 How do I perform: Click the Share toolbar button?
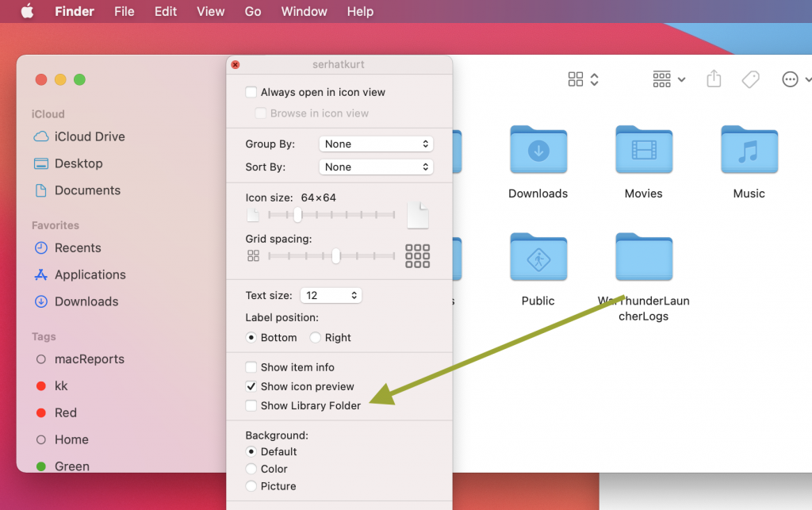click(x=714, y=79)
